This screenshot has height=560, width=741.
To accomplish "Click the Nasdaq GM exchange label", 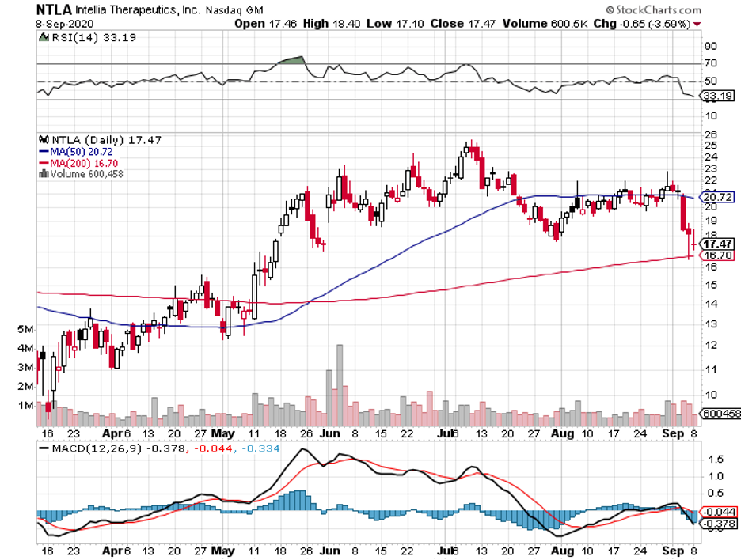I will [234, 10].
